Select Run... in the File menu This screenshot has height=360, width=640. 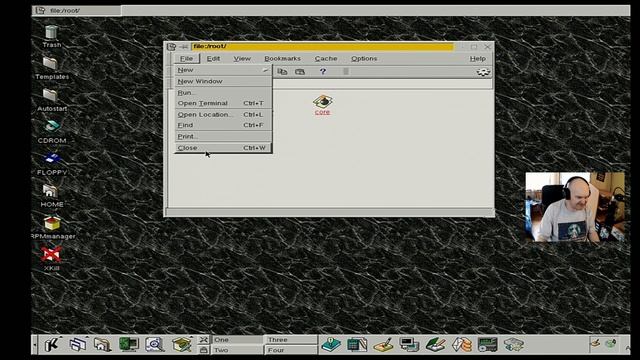[x=223, y=93]
